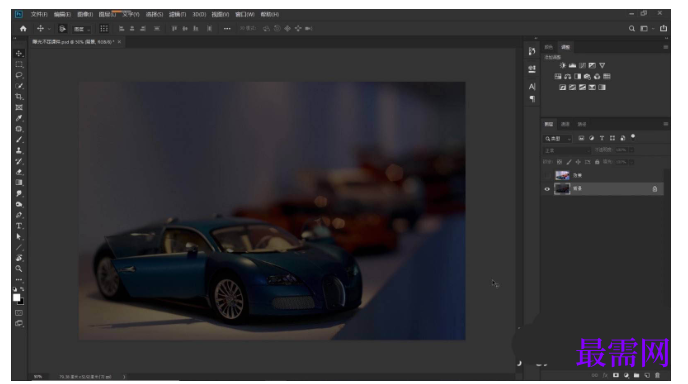
Task: Select the Quick Selection tool
Action: pyautogui.click(x=19, y=86)
